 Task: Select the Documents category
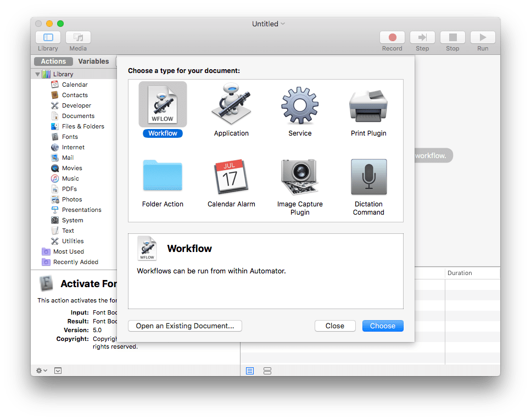[78, 116]
